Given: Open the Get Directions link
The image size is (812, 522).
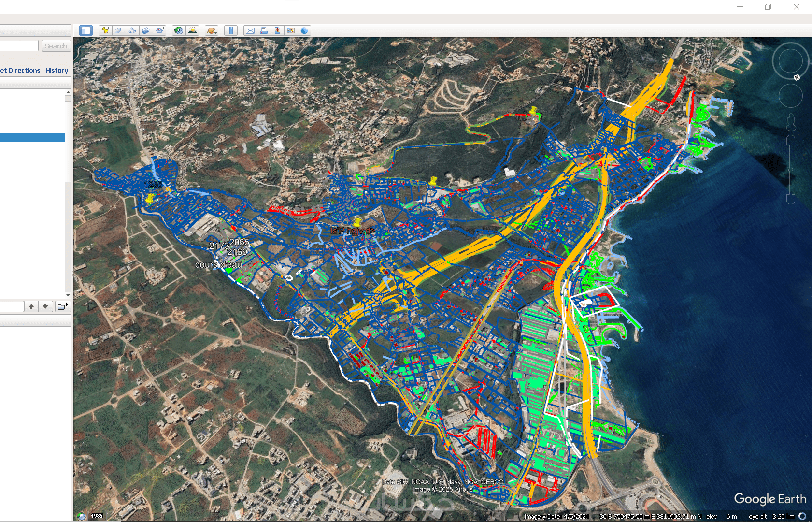Looking at the screenshot, I should point(20,71).
